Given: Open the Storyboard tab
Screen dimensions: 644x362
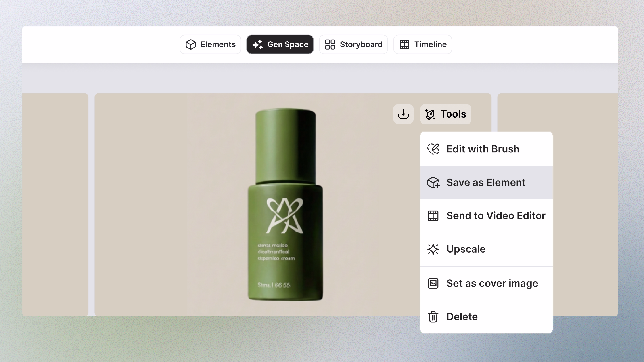Looking at the screenshot, I should (x=353, y=44).
